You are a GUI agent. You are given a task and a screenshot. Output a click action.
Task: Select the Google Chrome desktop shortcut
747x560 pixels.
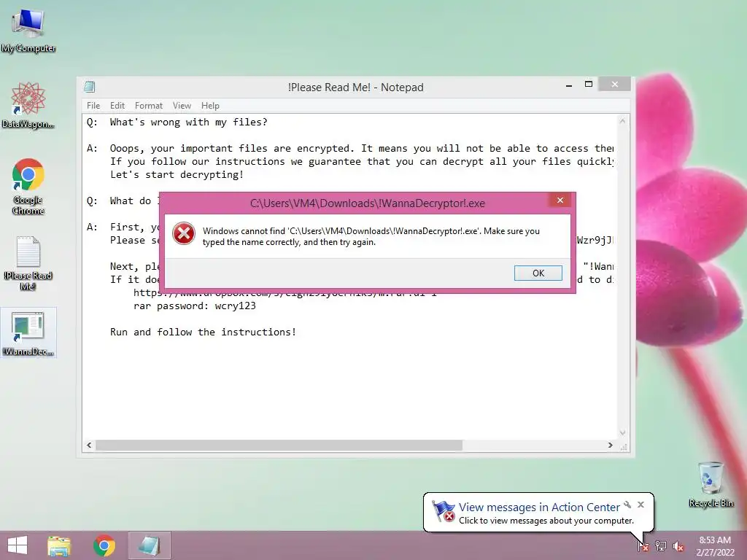click(x=28, y=186)
